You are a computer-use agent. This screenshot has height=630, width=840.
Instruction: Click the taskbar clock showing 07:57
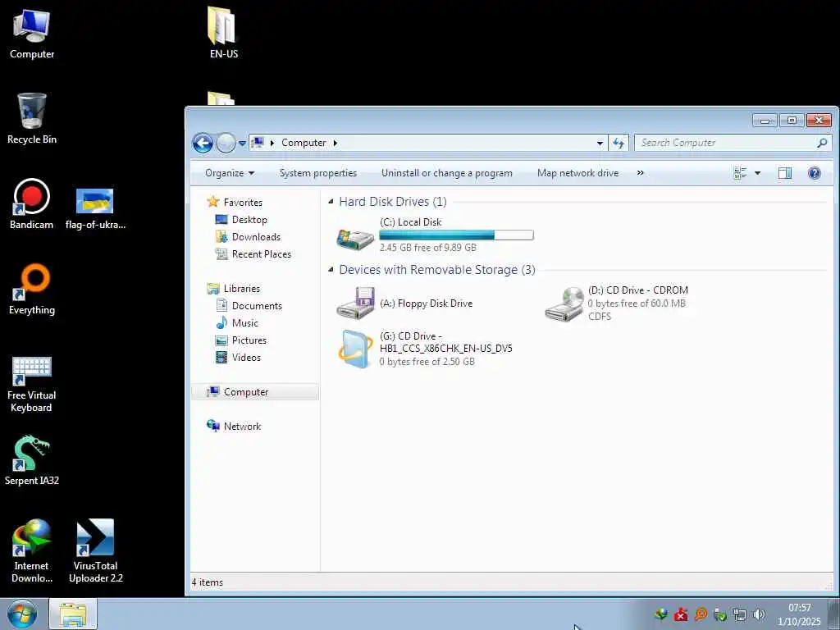799,614
